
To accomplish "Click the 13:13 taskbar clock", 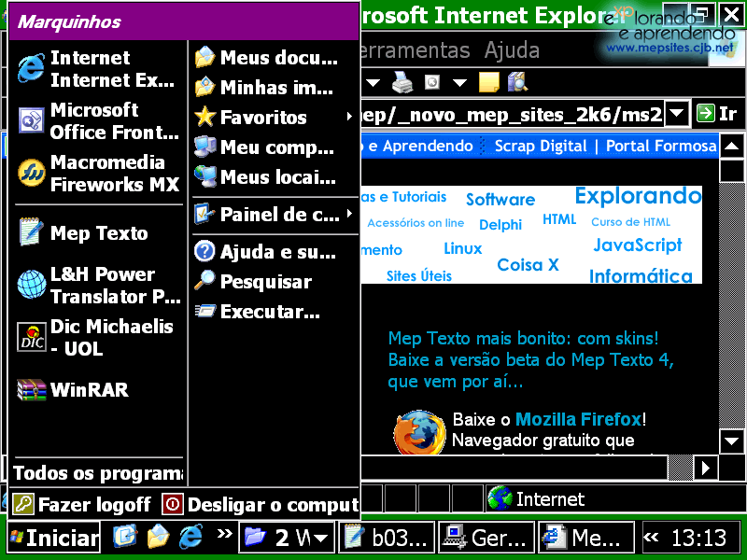I will tap(698, 538).
